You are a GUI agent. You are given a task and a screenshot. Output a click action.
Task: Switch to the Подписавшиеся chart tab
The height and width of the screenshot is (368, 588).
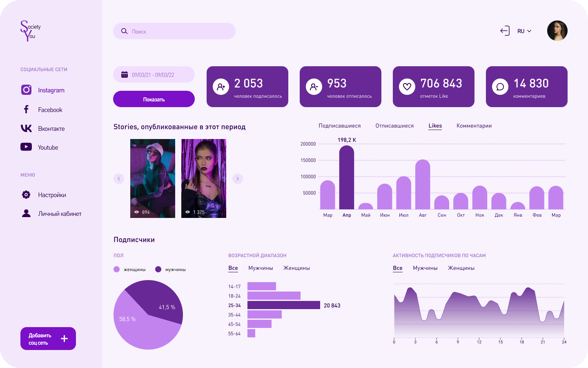(x=339, y=126)
